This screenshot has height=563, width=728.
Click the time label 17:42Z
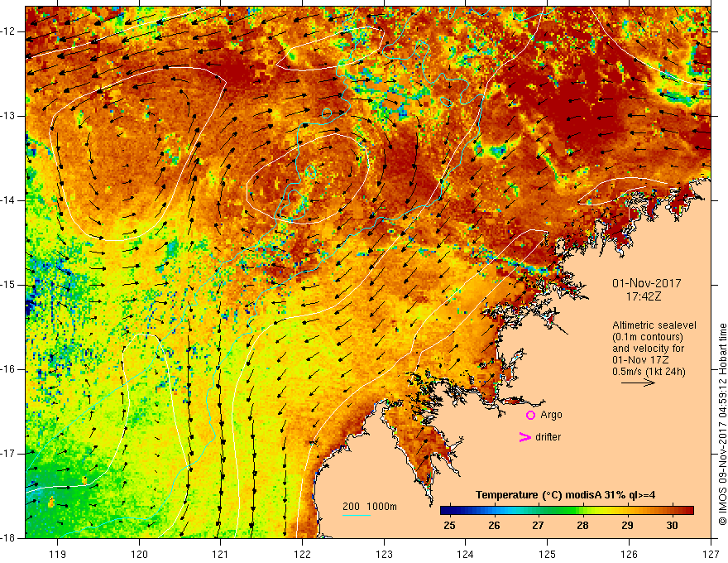[643, 296]
